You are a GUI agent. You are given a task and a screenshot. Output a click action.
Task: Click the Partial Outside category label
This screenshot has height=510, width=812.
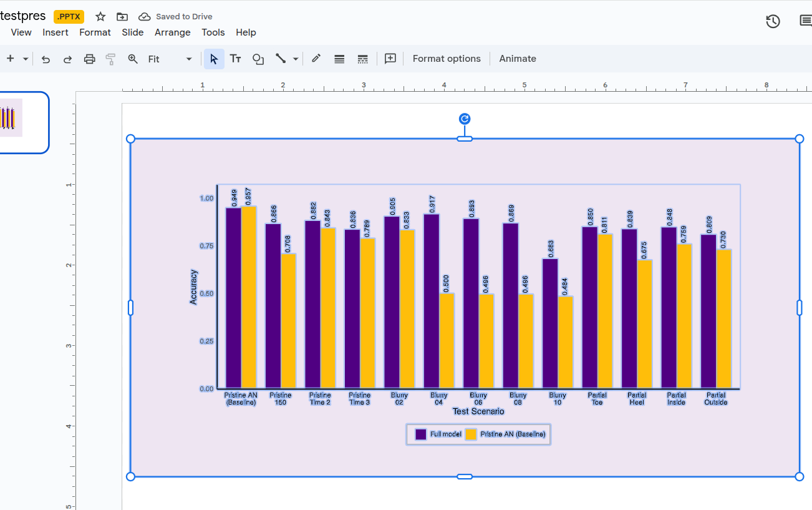point(716,399)
